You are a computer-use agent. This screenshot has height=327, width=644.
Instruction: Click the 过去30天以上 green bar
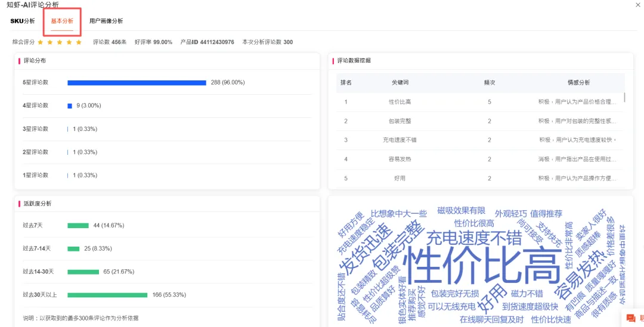coord(107,295)
